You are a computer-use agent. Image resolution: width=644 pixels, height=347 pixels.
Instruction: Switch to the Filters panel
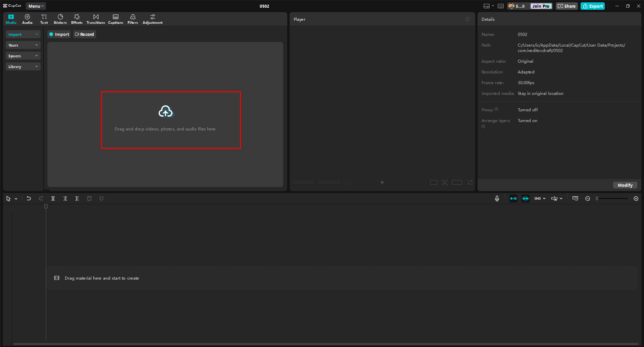pos(132,19)
